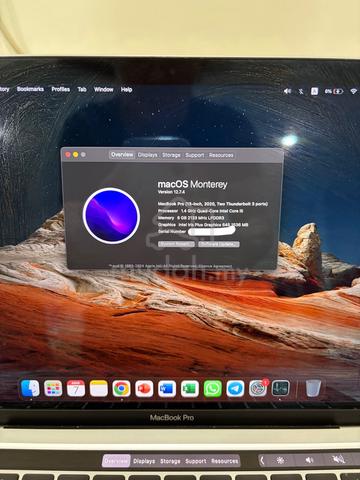Viewport: 360px width, 480px height.
Task: Open the Profiles menu
Action: (x=61, y=89)
